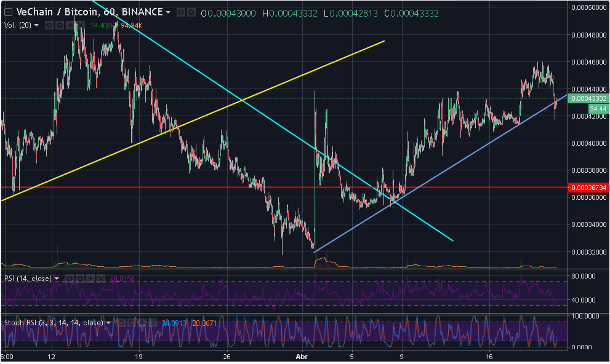The width and height of the screenshot is (610, 364).
Task: Open Vol. (20) indicator settings gear
Action: pyautogui.click(x=60, y=25)
